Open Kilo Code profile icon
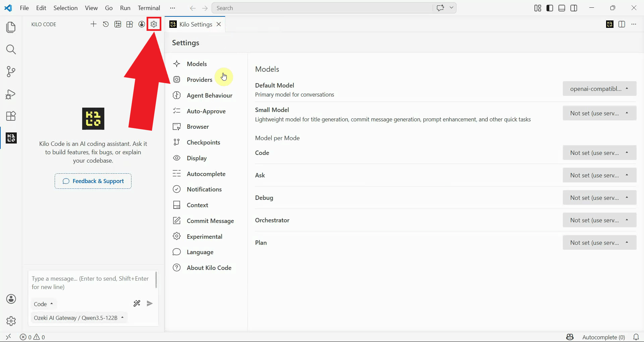Image resolution: width=644 pixels, height=342 pixels. click(x=142, y=24)
